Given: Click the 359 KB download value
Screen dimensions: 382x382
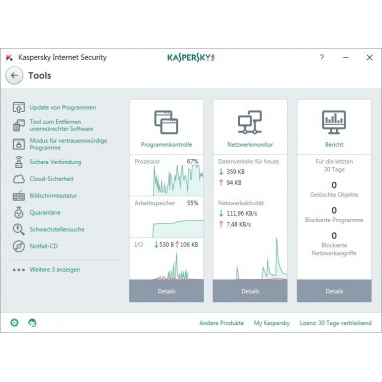Looking at the screenshot, I should (x=235, y=172).
